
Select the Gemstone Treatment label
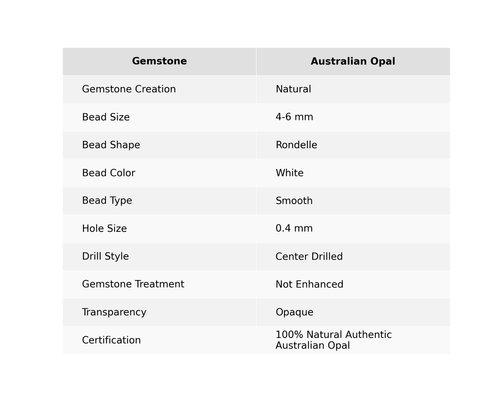133,284
